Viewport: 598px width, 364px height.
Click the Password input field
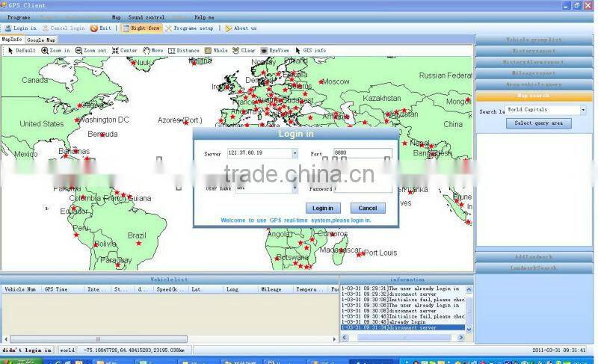(x=363, y=188)
